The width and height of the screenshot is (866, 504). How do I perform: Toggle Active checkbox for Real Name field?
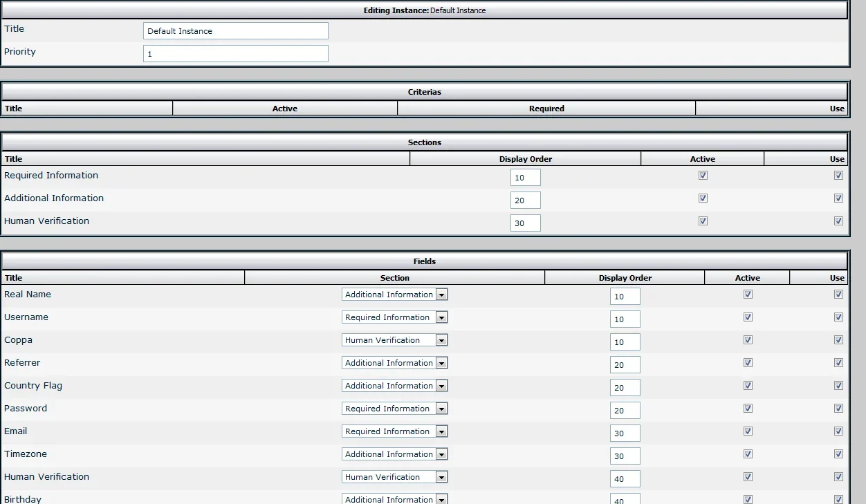click(x=748, y=295)
